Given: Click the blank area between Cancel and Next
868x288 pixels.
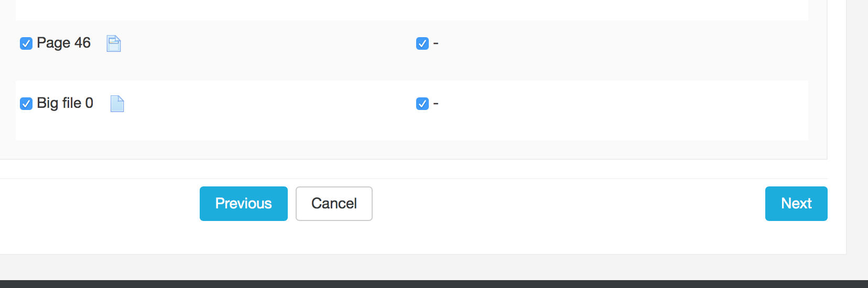Looking at the screenshot, I should [x=569, y=204].
